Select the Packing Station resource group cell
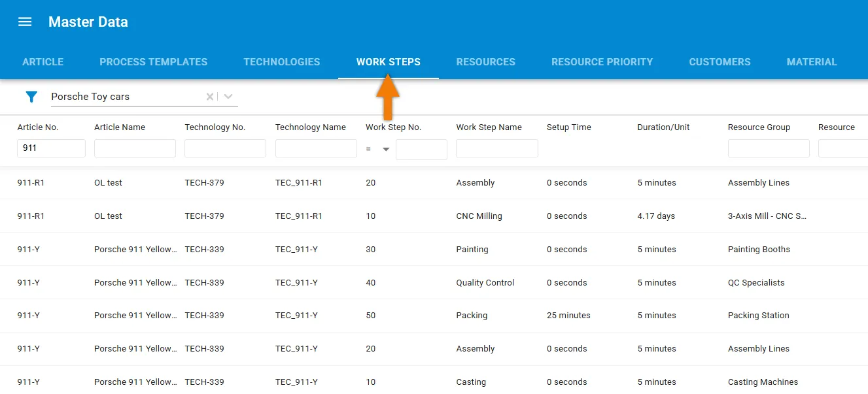 (x=759, y=316)
